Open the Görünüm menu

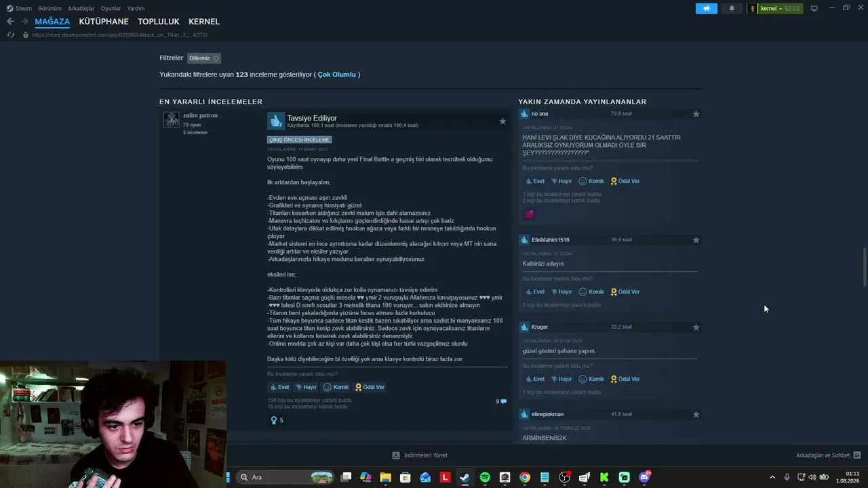(50, 9)
